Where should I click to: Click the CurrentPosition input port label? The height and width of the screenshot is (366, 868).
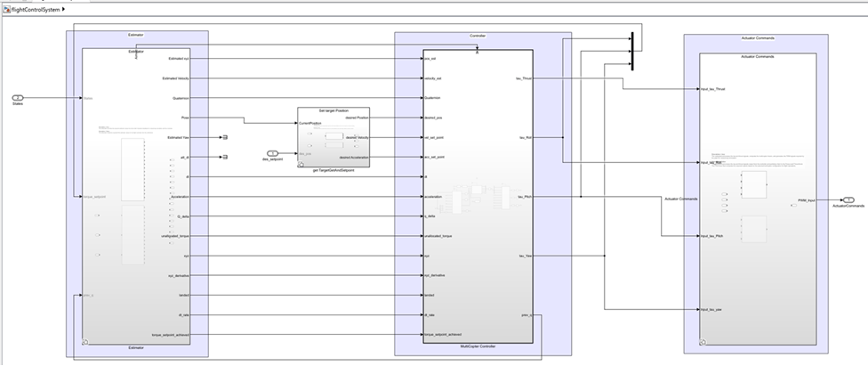pos(310,123)
